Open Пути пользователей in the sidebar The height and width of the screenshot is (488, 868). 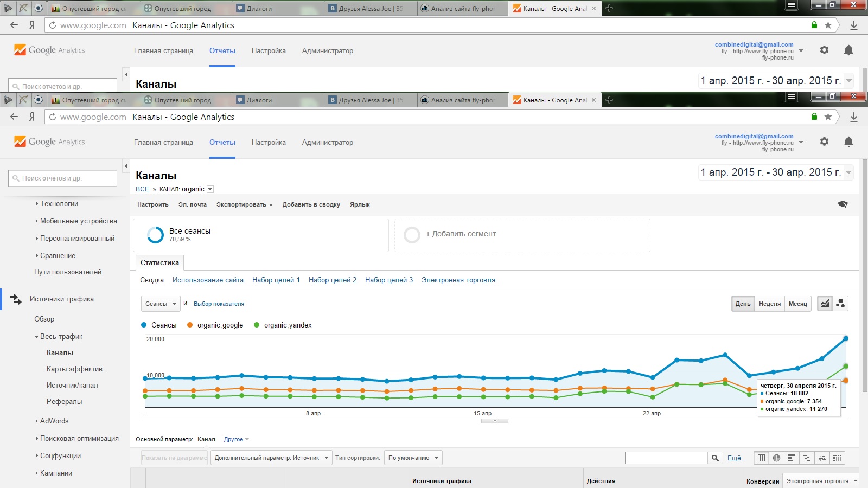[x=68, y=272]
